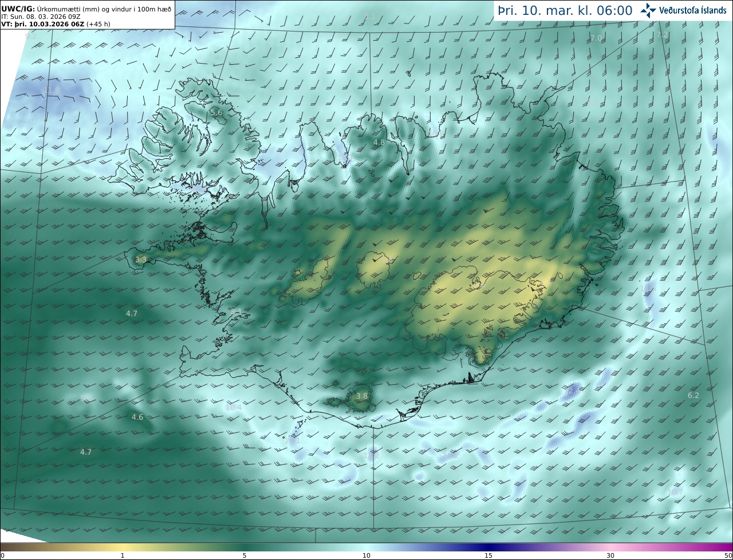Click the VT: þri. 10.03.2026 06Z line

coord(56,24)
